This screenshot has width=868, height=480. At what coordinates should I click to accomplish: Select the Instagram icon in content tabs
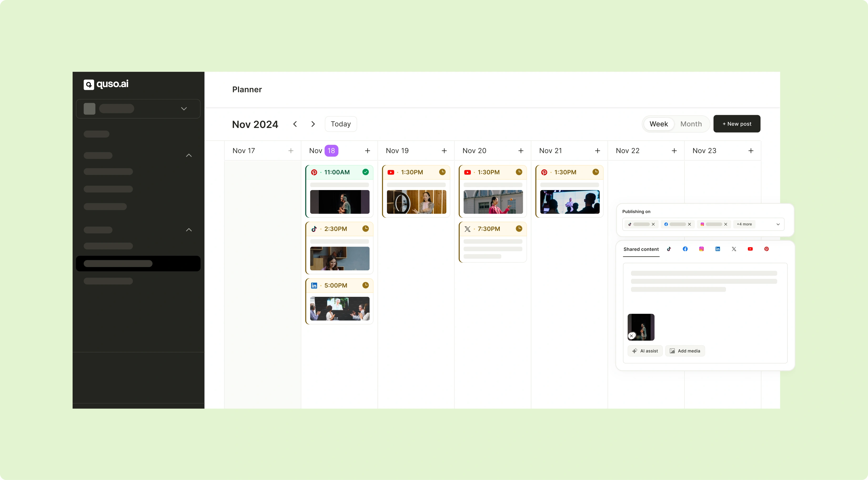click(701, 249)
